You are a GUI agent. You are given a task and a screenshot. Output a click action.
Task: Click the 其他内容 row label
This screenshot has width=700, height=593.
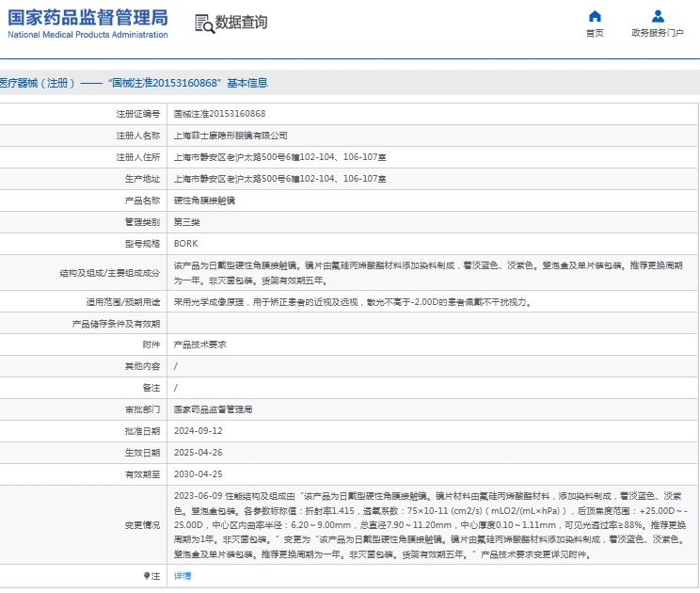click(x=142, y=366)
